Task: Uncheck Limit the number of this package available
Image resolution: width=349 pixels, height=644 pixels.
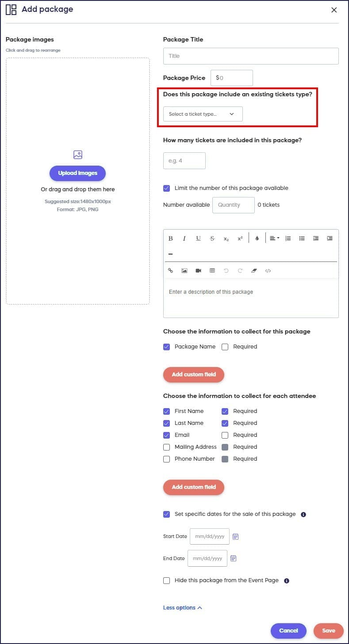Action: click(x=167, y=188)
